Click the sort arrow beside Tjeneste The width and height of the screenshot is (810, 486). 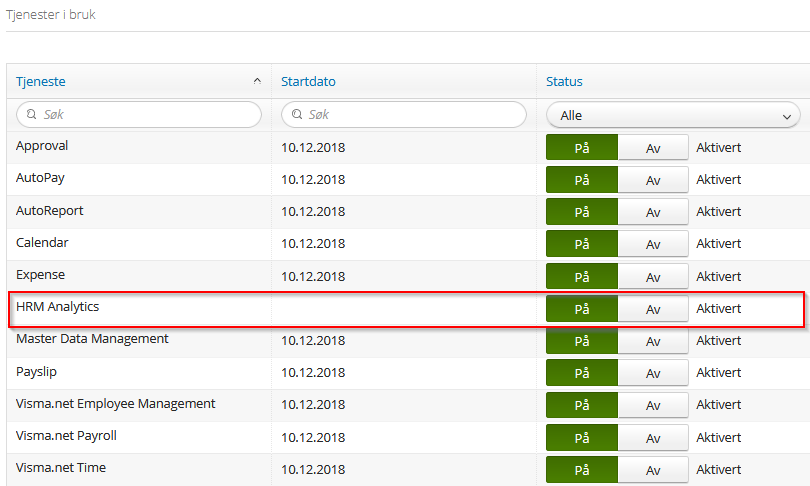(257, 81)
